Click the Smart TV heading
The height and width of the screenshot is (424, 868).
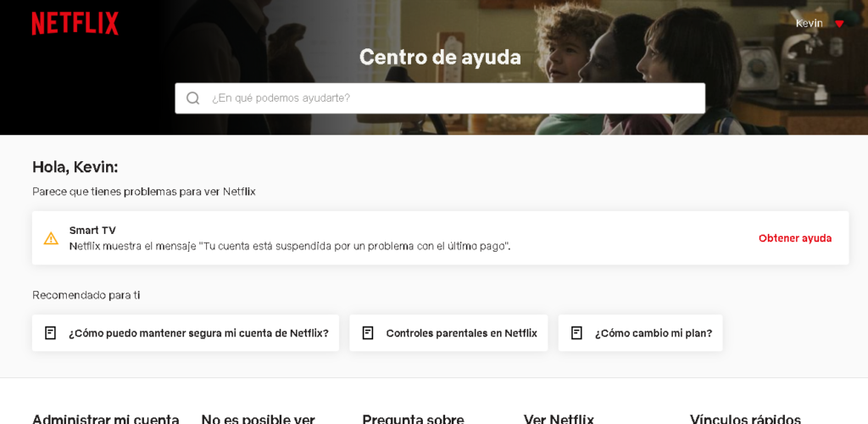(92, 231)
